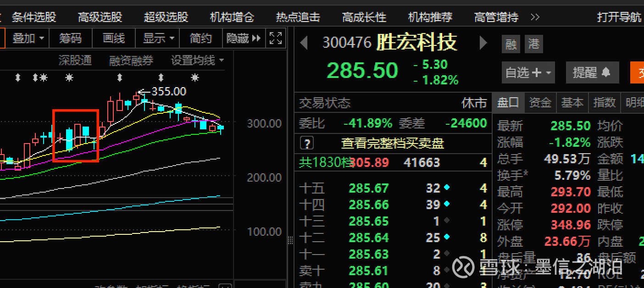Open the 显示 display dropdown

158,38
